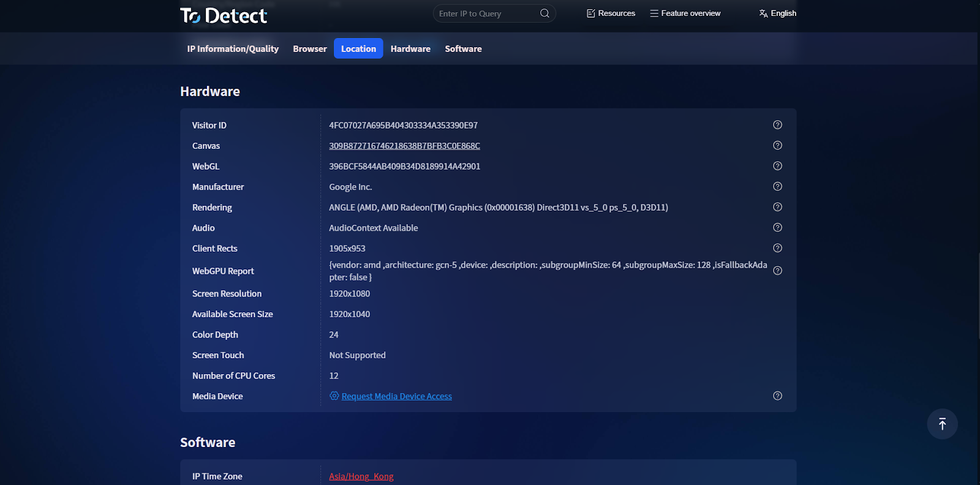The height and width of the screenshot is (485, 980).
Task: Open the Canvas fingerprint hash link
Action: pos(404,146)
